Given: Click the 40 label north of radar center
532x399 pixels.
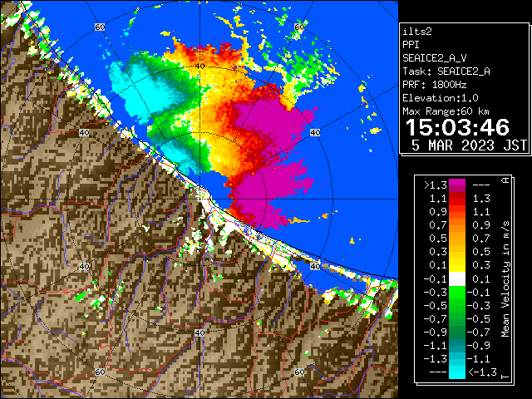Looking at the screenshot, I should pos(199,66).
